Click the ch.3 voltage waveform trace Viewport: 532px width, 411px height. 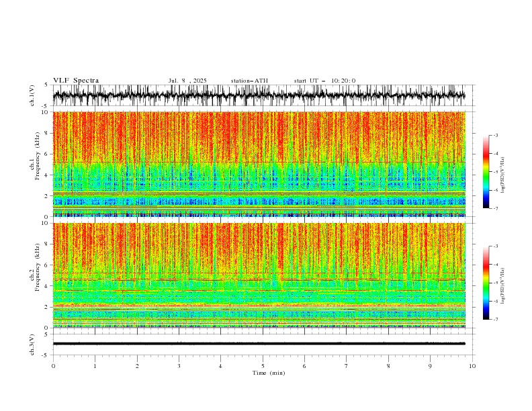pyautogui.click(x=259, y=344)
